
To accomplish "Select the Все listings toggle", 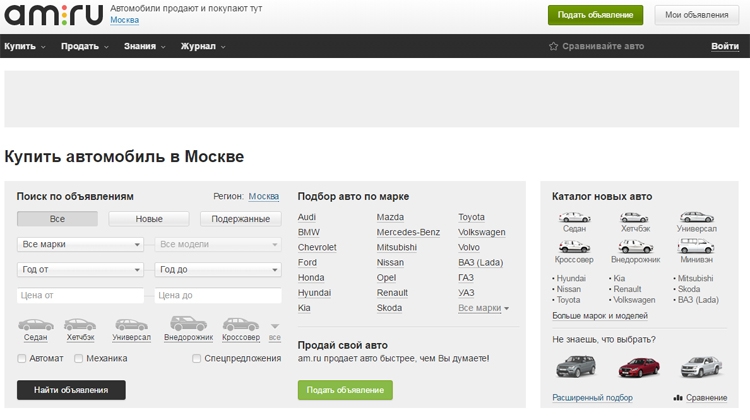I will [x=57, y=219].
